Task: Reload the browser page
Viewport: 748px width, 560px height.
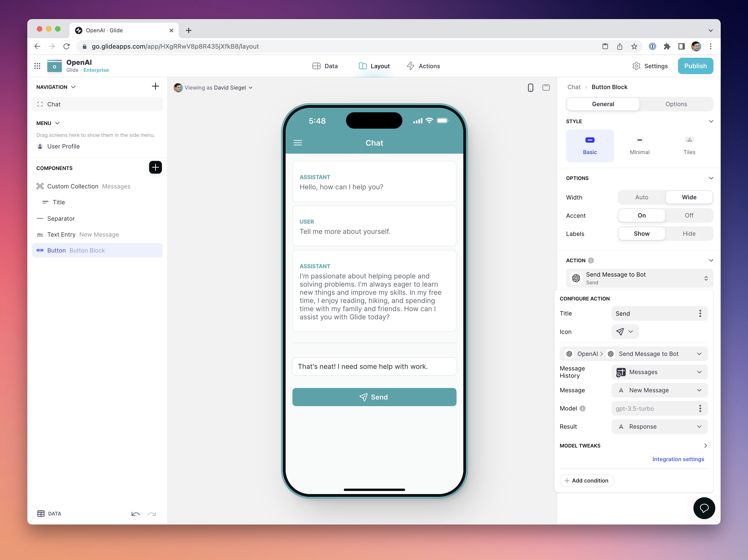Action: [x=67, y=46]
